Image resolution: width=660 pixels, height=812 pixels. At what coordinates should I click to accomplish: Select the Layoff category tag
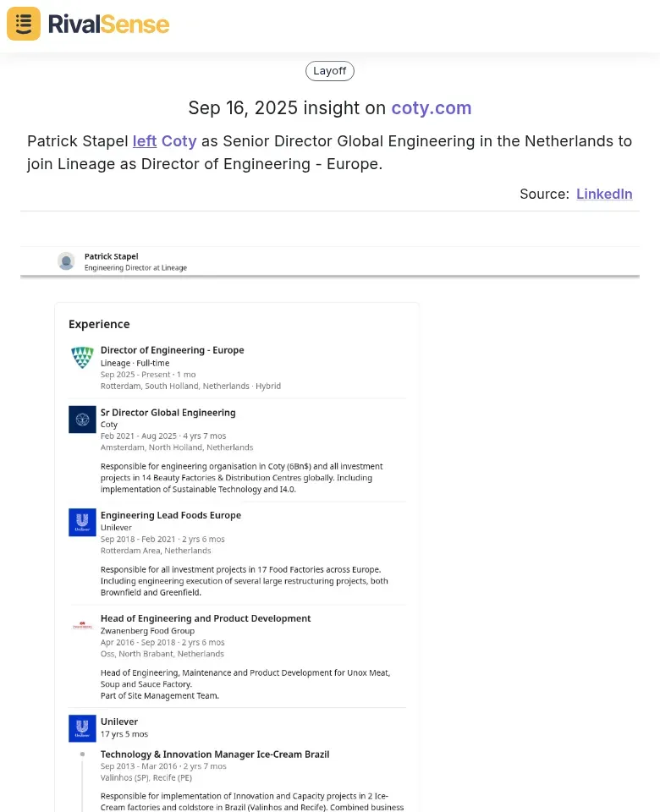[x=329, y=71]
